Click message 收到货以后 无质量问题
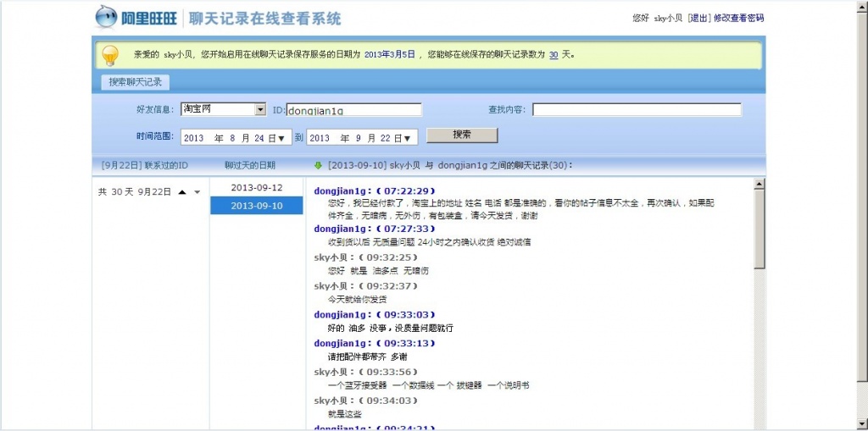This screenshot has width=868, height=431. point(430,242)
